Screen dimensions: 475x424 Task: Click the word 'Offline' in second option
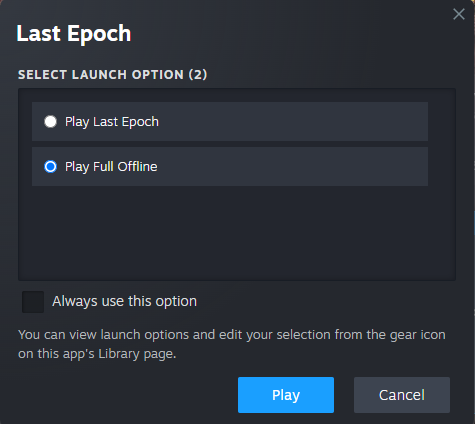137,166
